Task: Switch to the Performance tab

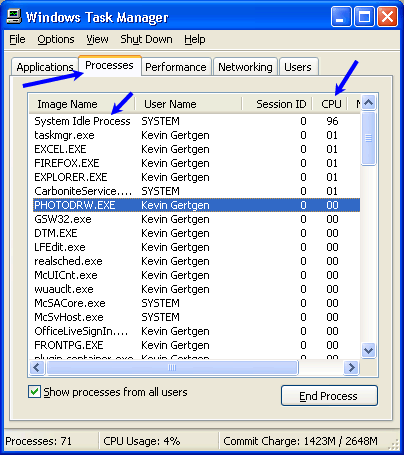Action: point(176,67)
